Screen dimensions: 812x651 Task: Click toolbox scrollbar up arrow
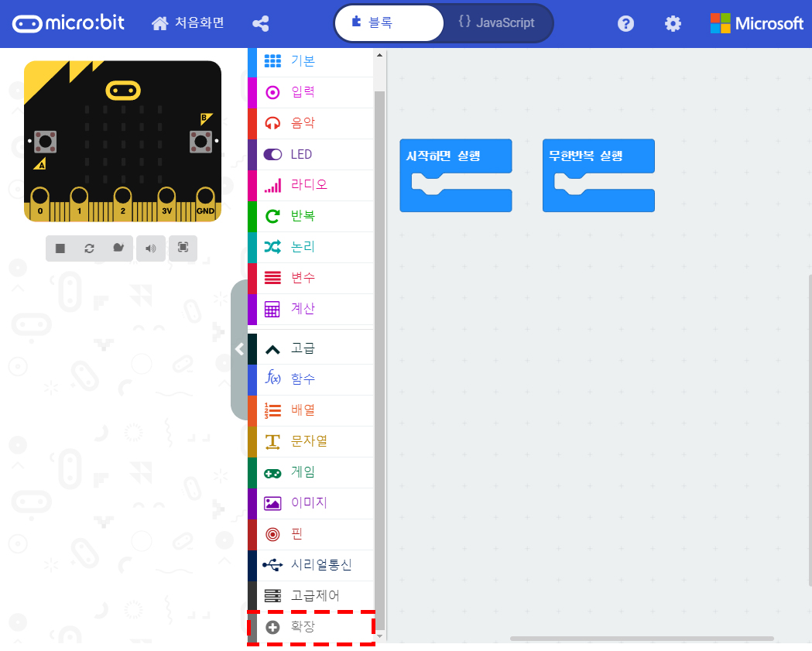coord(379,55)
